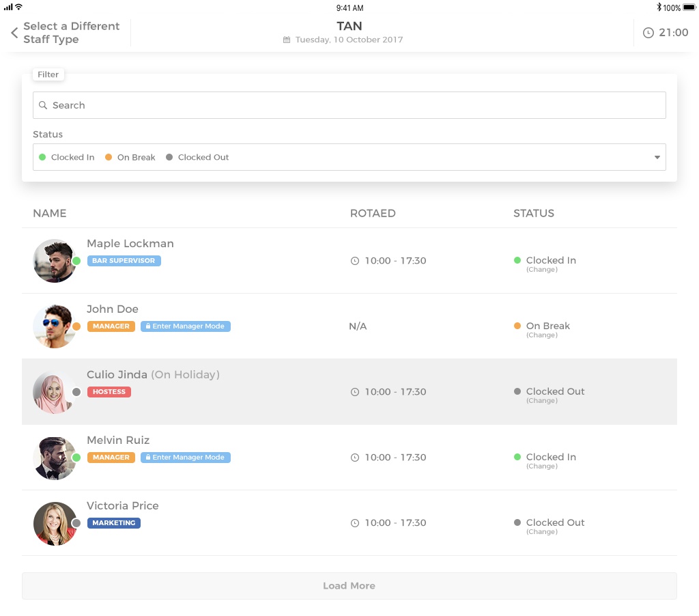Change John Doe's On Break status
This screenshot has height=616, width=699.
(542, 335)
